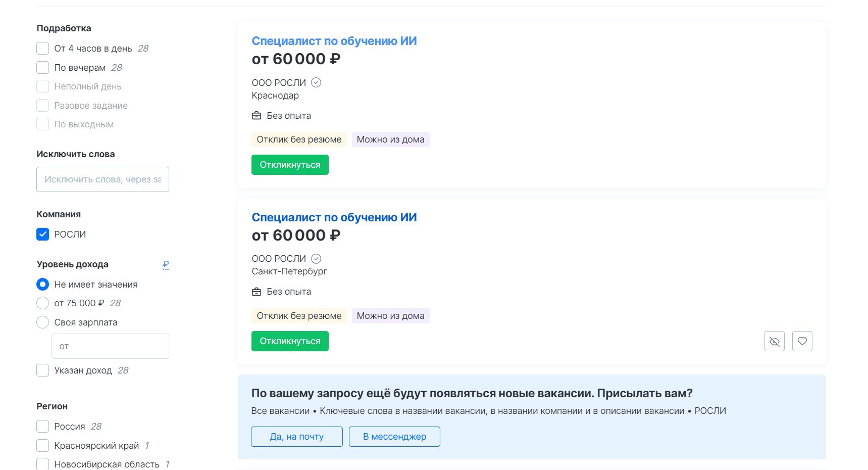Add the Санкт-Петербург vacancy to favorites with the heart icon

(x=802, y=341)
